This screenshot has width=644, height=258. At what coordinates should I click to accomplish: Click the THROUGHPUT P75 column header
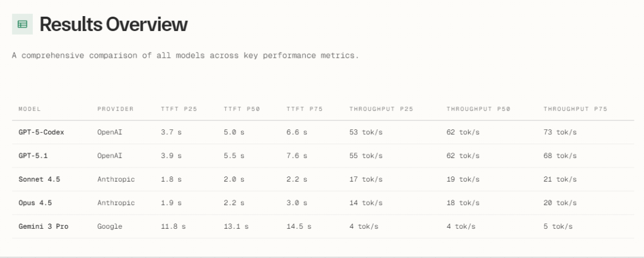click(x=575, y=109)
